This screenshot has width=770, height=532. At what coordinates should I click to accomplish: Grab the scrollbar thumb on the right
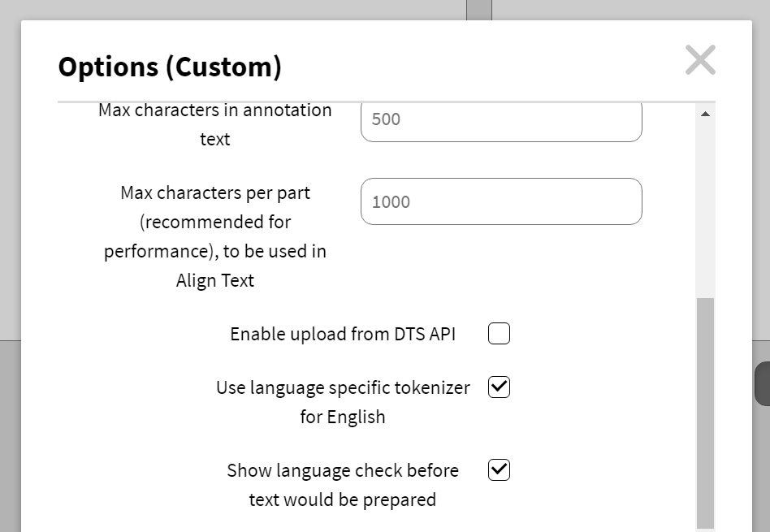pyautogui.click(x=706, y=406)
